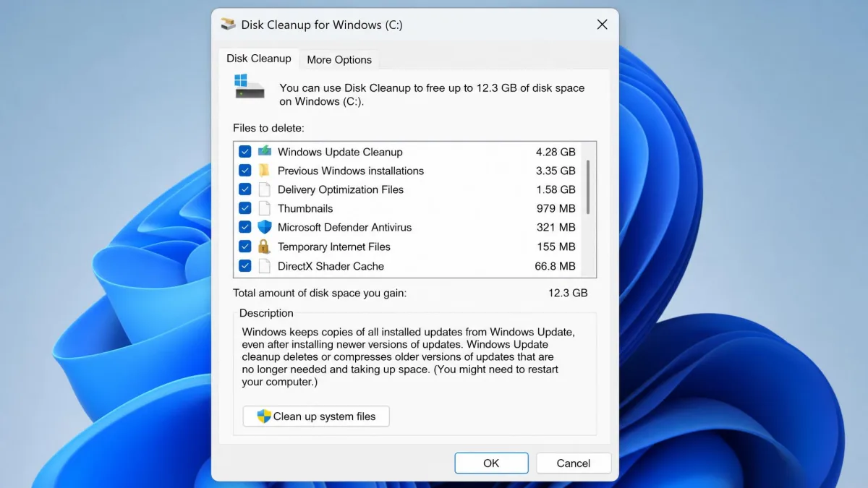
Task: Click the 66.8 MB size value
Action: tap(555, 266)
